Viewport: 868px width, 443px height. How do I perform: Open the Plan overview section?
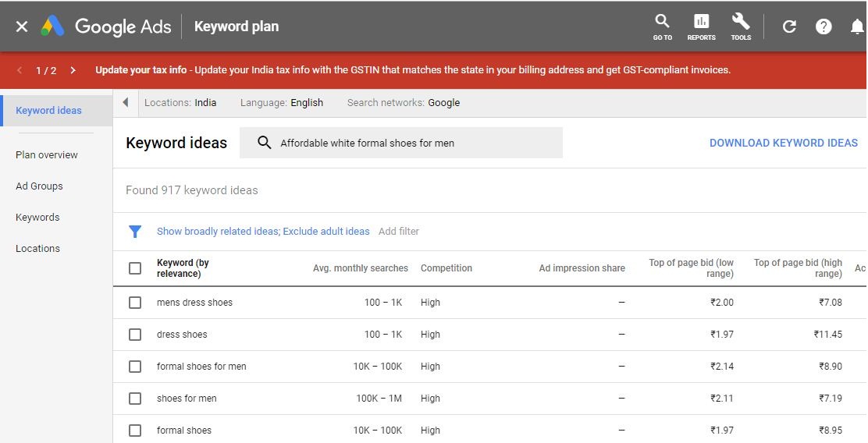tap(47, 155)
